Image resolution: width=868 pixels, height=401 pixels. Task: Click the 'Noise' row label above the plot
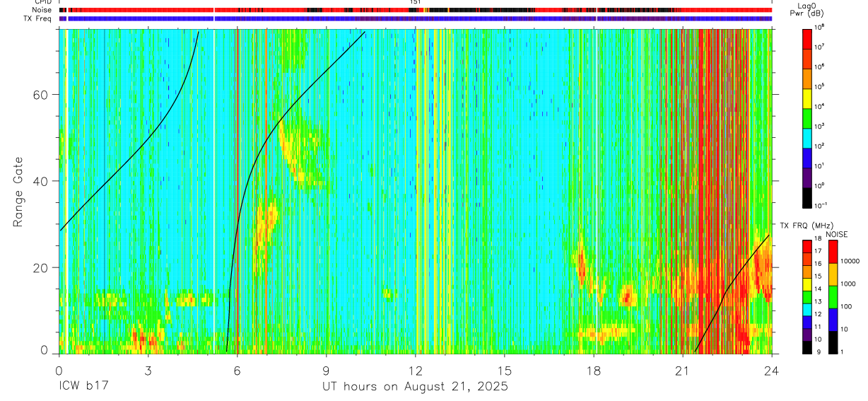[43, 10]
